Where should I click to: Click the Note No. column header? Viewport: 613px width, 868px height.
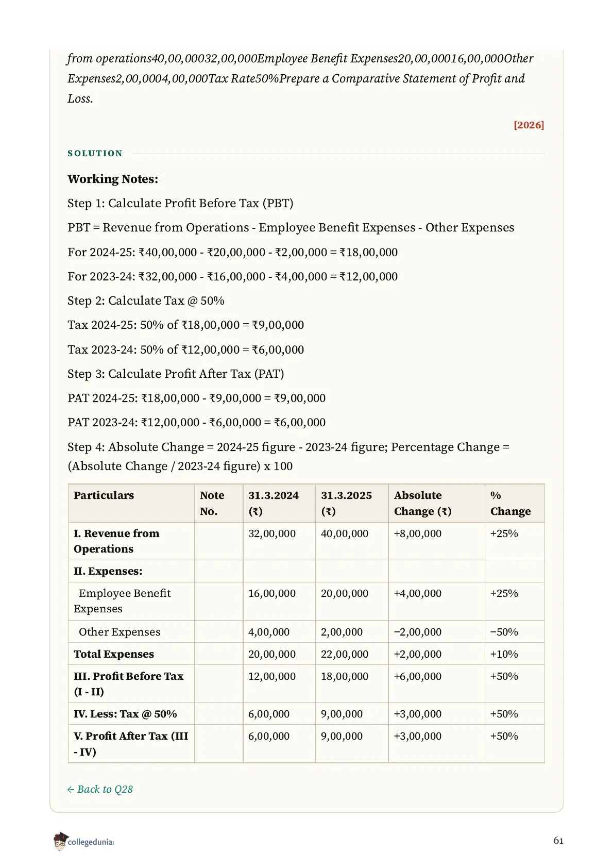pyautogui.click(x=212, y=503)
